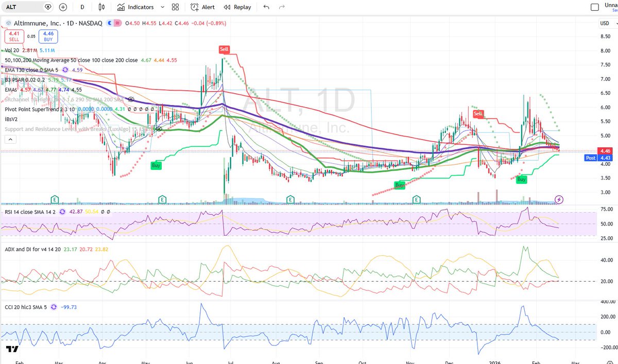Click the Buy label on the April–May SuperTrend line
This screenshot has height=364, width=618.
pos(156,166)
